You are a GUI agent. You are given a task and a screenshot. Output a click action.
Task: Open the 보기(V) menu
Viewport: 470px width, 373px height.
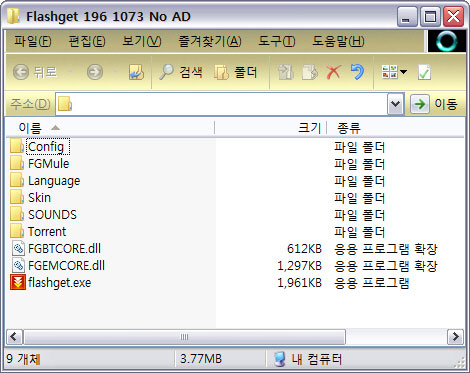[142, 41]
